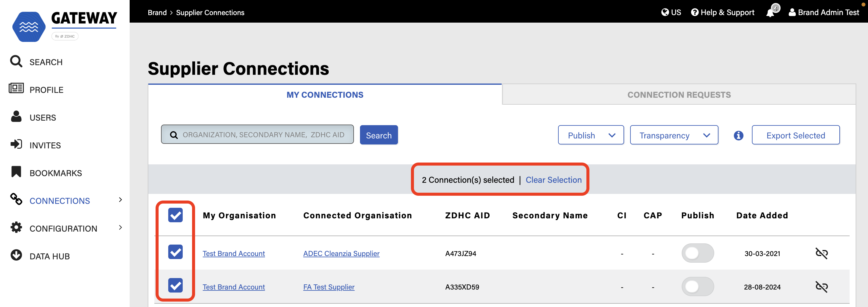Click the notification bell icon
868x307 pixels.
tap(770, 13)
